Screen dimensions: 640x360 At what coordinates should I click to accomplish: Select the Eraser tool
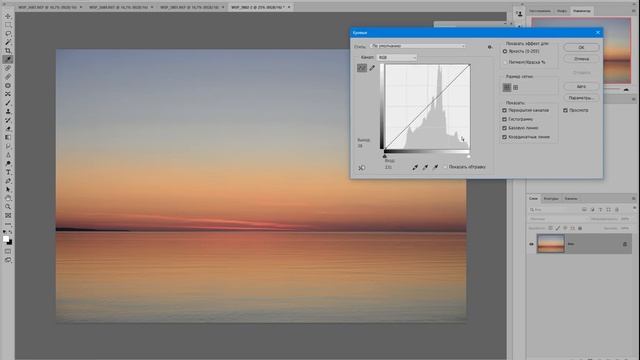(8, 129)
